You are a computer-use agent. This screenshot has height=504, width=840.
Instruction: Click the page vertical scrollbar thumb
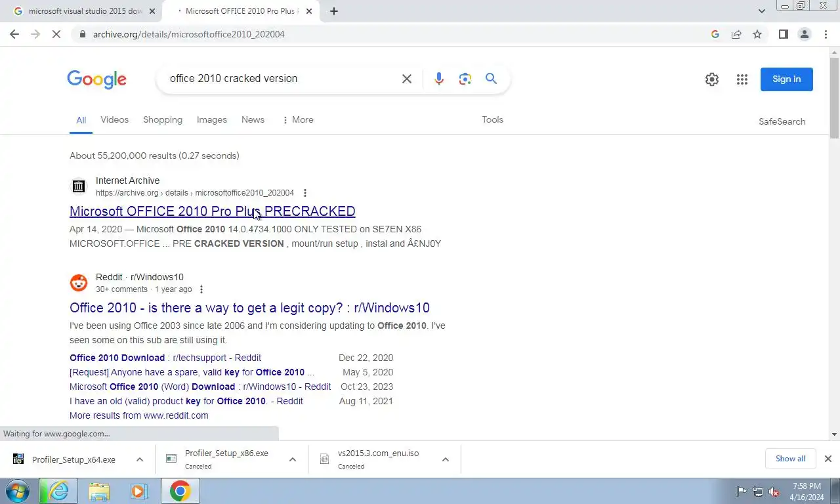[834, 97]
